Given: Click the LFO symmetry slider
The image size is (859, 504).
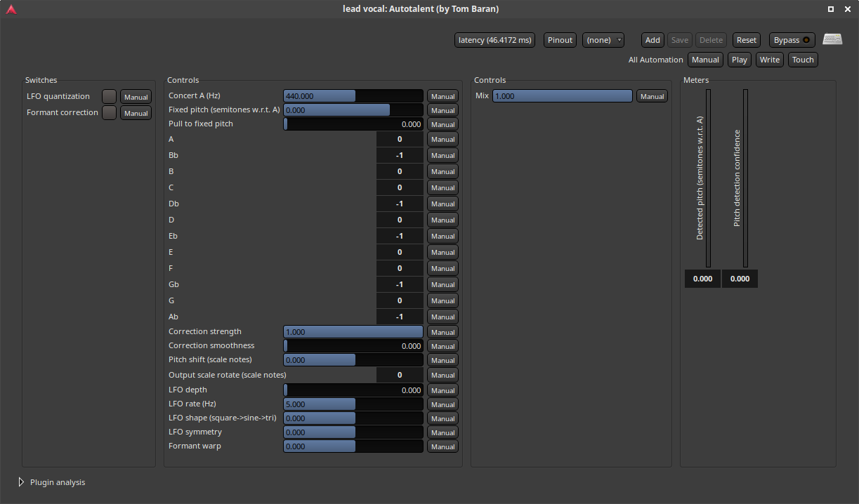Looking at the screenshot, I should tap(353, 432).
